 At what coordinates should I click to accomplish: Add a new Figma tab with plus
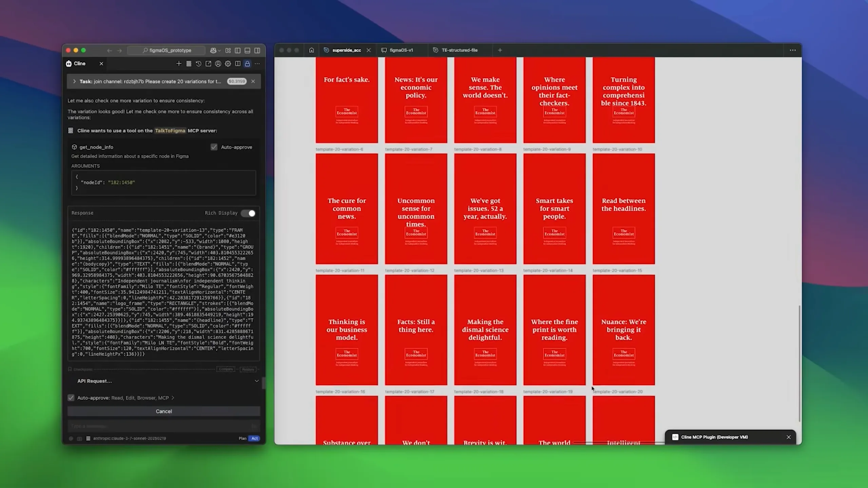coord(500,50)
